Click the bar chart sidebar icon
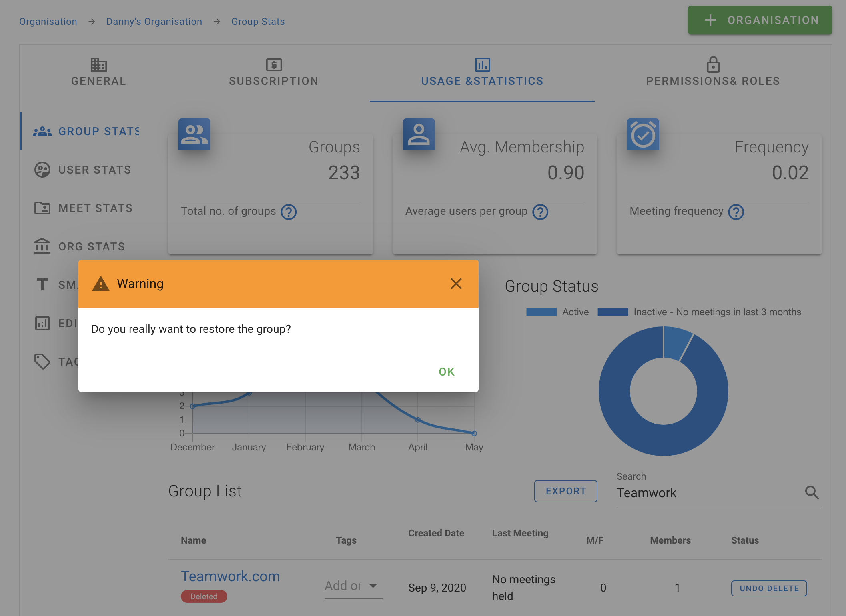Viewport: 846px width, 616px height. point(42,323)
